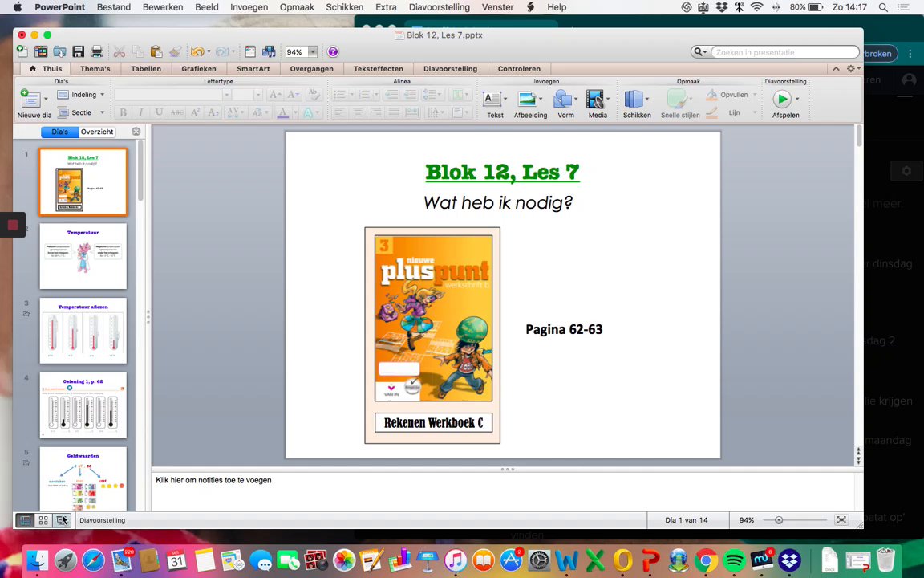Viewport: 924px width, 578px height.
Task: Switch to slide sorter view icon
Action: pyautogui.click(x=43, y=520)
